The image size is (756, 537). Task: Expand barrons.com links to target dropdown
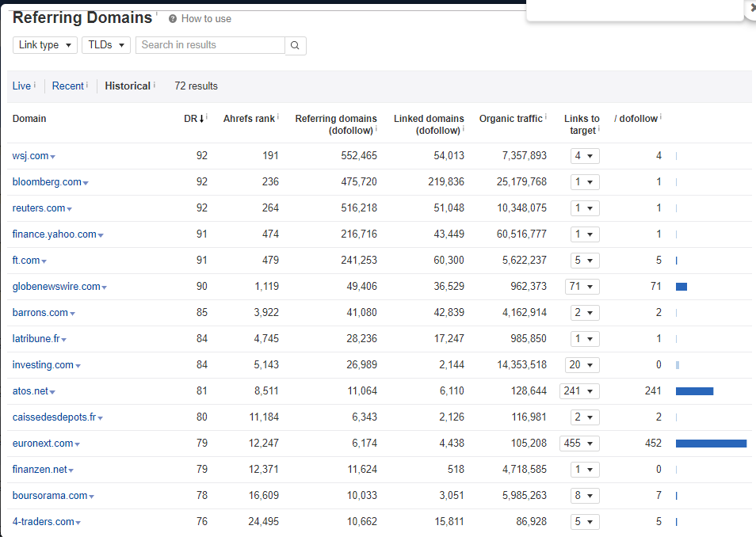[585, 312]
